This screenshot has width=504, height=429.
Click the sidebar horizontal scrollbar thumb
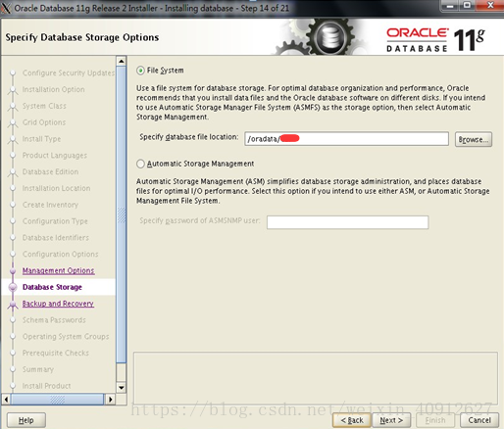click(57, 400)
